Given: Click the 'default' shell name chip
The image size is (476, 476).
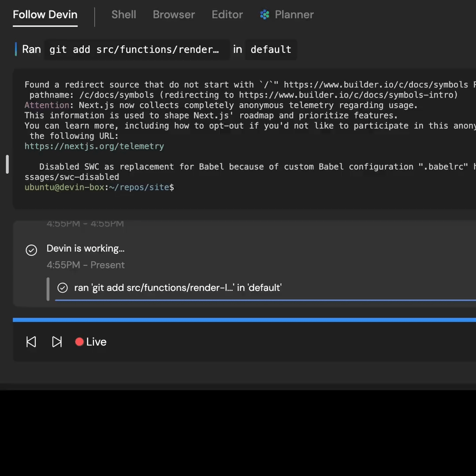Looking at the screenshot, I should click(x=271, y=49).
